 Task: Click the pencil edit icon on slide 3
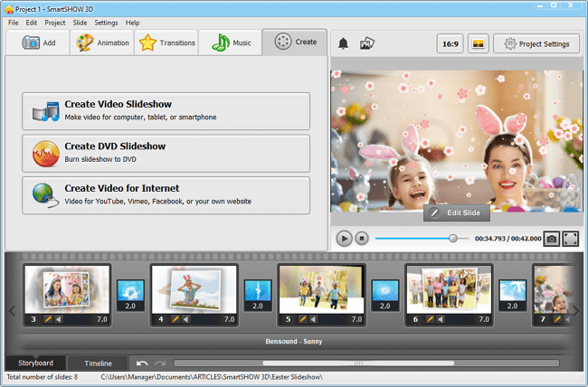pyautogui.click(x=48, y=319)
